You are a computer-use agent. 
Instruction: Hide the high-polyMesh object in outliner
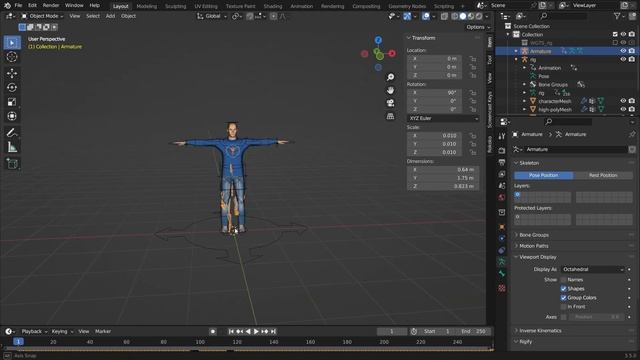623,109
